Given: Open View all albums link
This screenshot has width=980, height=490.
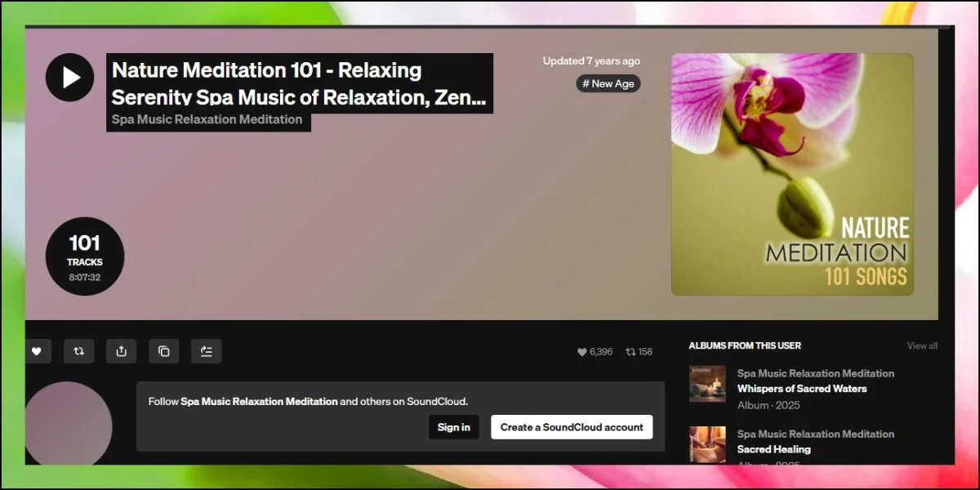Looking at the screenshot, I should point(922,346).
